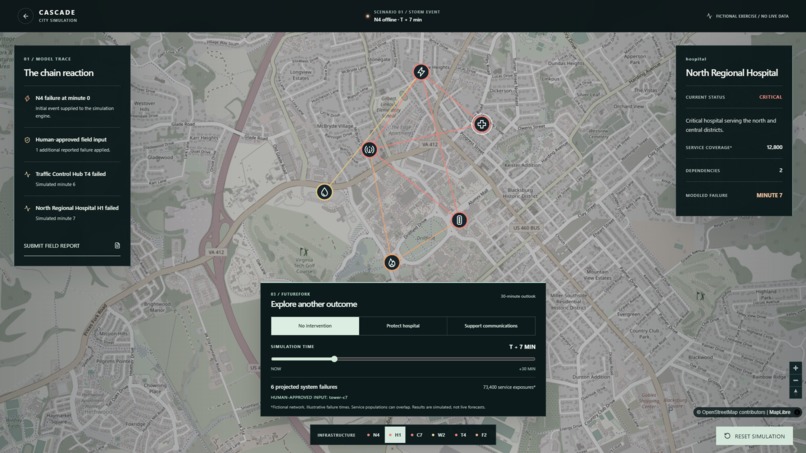The width and height of the screenshot is (806, 453).
Task: Click the CRITICAL status value
Action: (771, 97)
